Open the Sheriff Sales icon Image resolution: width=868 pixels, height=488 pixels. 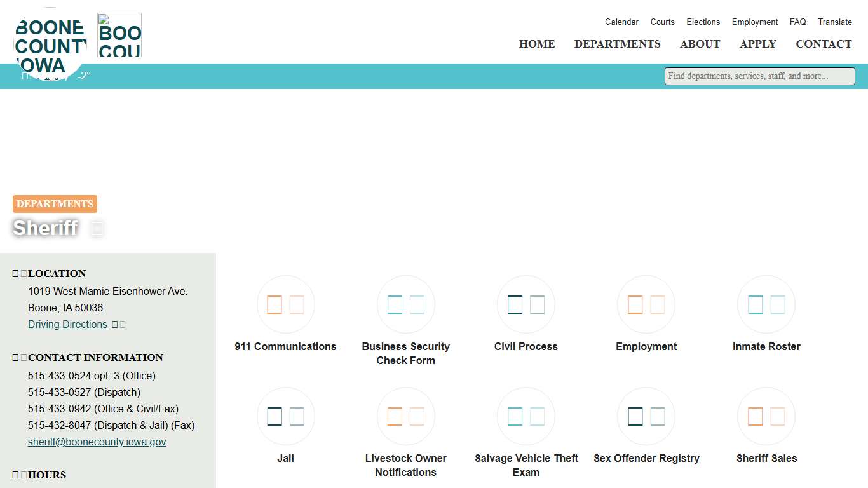coord(766,417)
